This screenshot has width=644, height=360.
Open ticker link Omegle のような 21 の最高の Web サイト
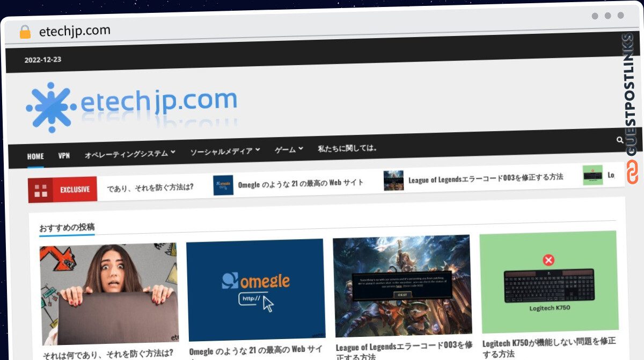point(301,183)
